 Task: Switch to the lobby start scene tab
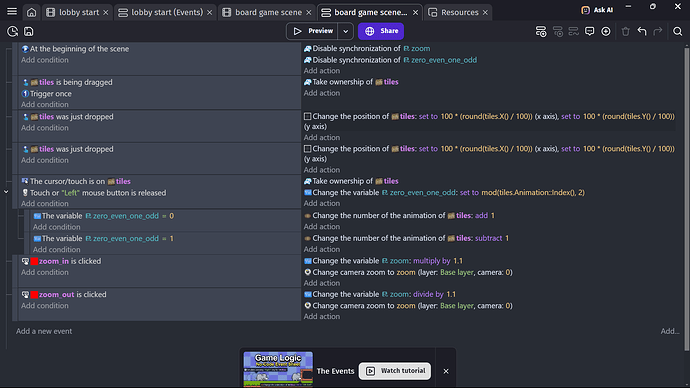click(74, 12)
